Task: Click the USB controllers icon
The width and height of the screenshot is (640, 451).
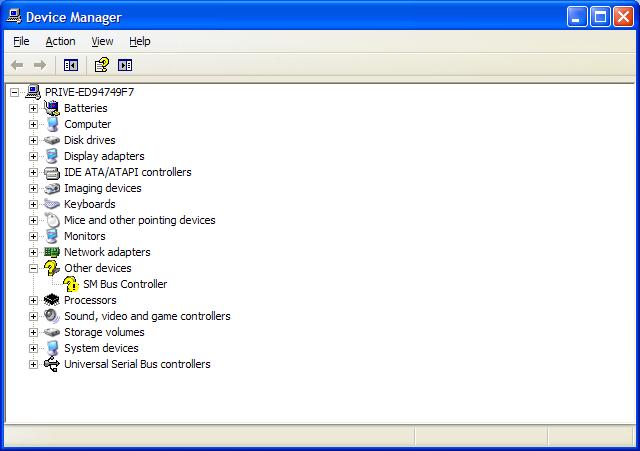Action: [52, 364]
